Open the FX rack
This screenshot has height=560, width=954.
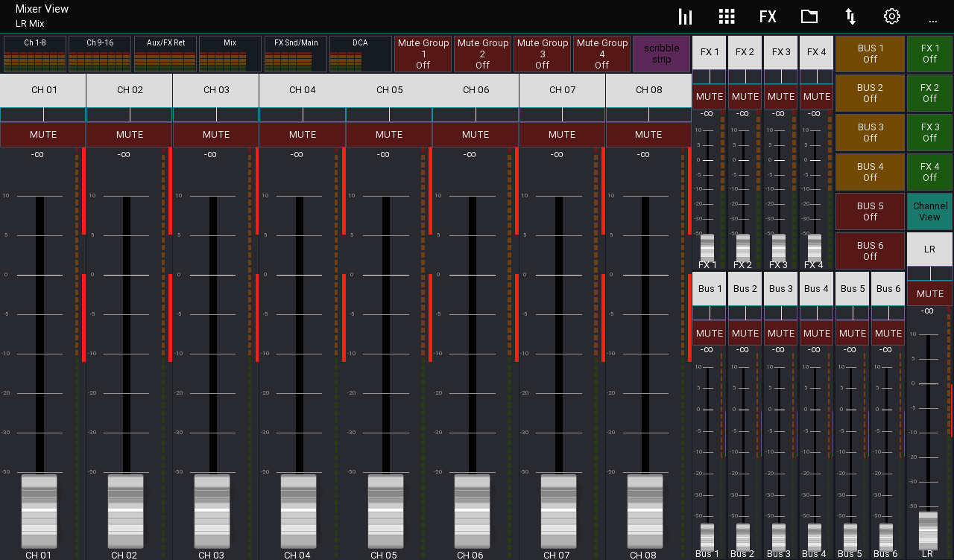click(x=768, y=16)
